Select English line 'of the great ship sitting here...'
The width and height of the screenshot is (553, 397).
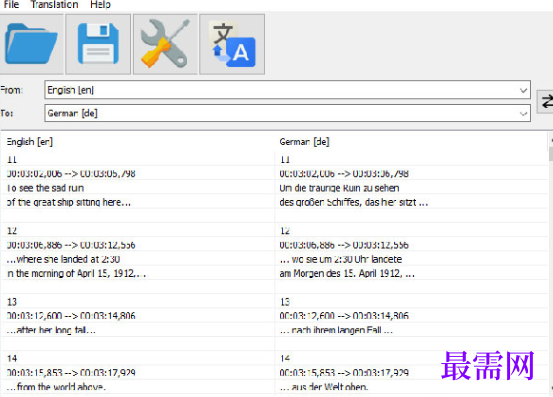69,202
